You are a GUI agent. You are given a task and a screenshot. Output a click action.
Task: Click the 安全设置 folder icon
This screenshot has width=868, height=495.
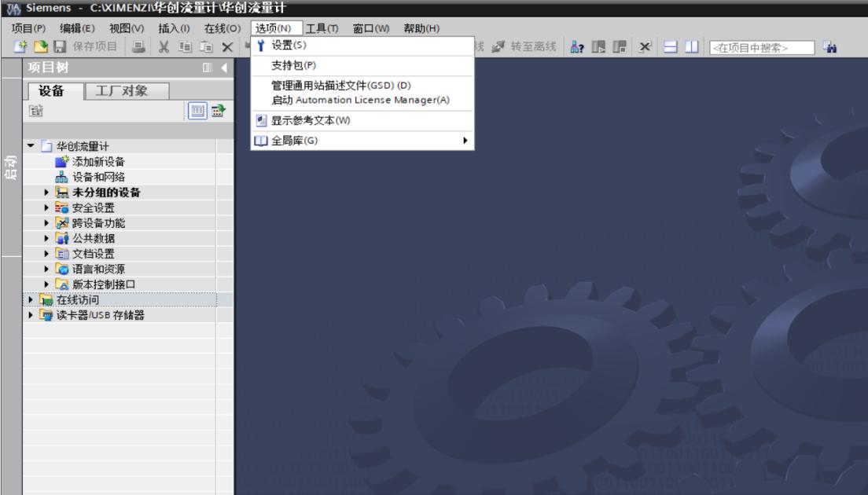[x=62, y=207]
